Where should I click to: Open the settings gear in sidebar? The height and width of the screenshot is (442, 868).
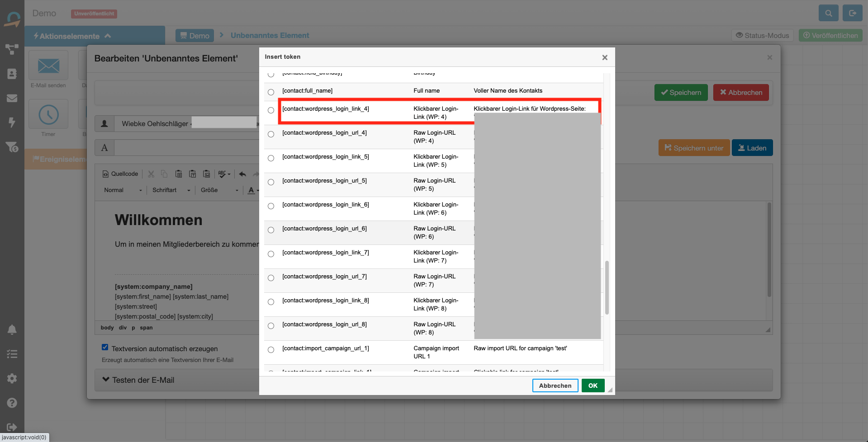click(12, 378)
